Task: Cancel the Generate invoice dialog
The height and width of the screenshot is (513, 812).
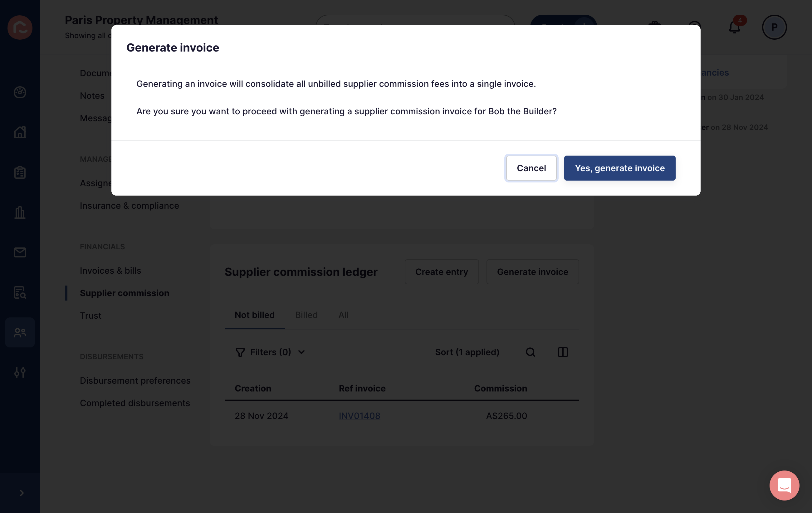Action: click(531, 168)
